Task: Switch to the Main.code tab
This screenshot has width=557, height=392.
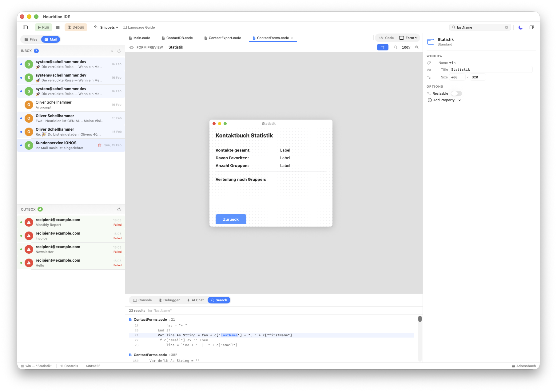Action: 142,38
